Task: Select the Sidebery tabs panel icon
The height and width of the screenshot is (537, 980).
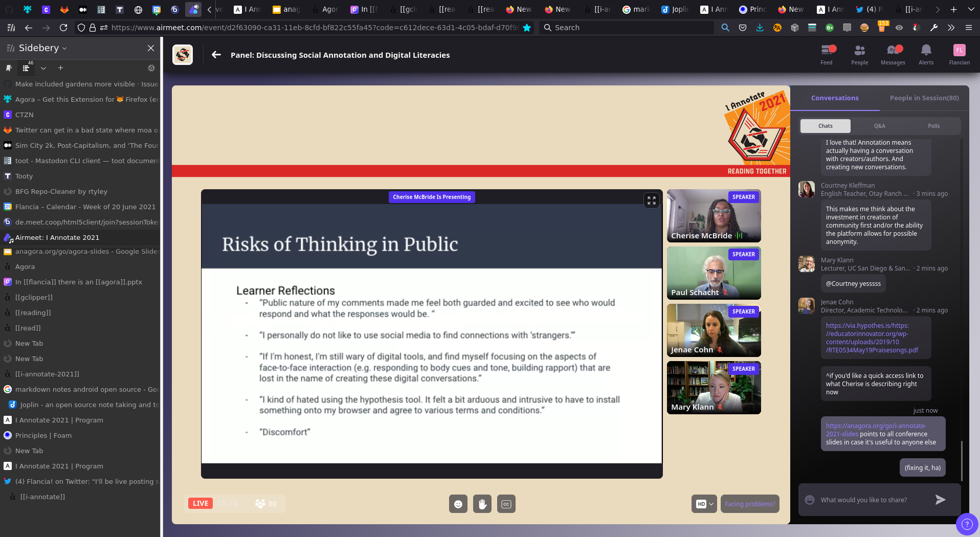Action: click(x=27, y=68)
